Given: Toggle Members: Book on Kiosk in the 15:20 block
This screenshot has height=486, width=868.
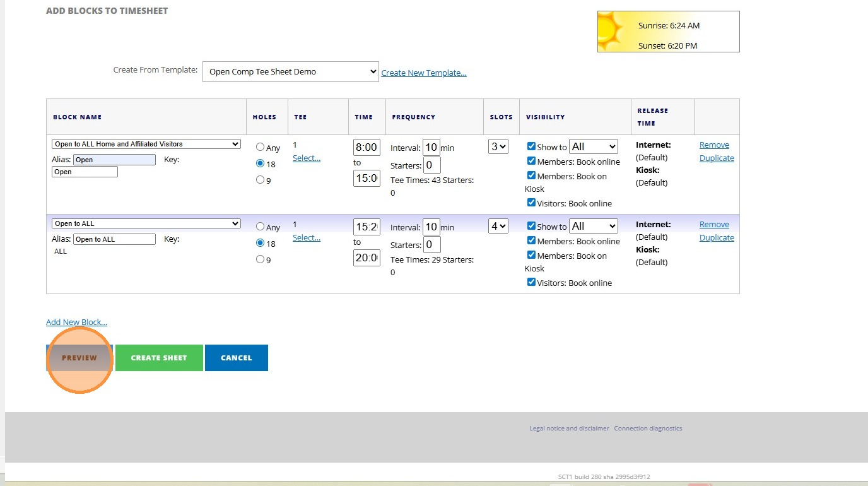Looking at the screenshot, I should 531,255.
